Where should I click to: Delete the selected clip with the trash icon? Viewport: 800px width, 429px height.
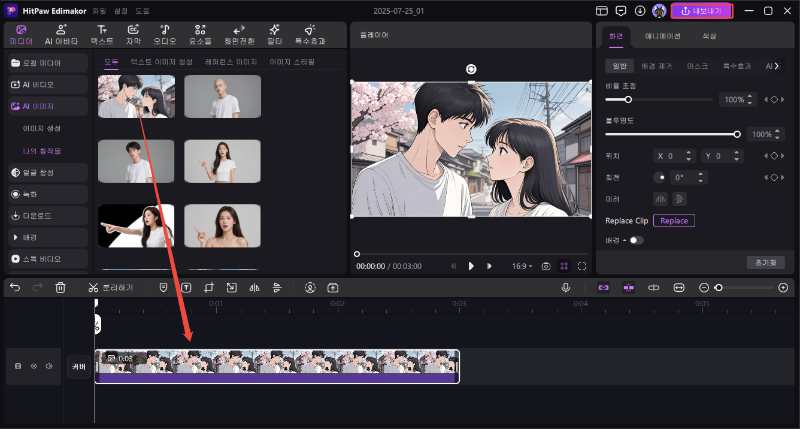click(x=60, y=288)
